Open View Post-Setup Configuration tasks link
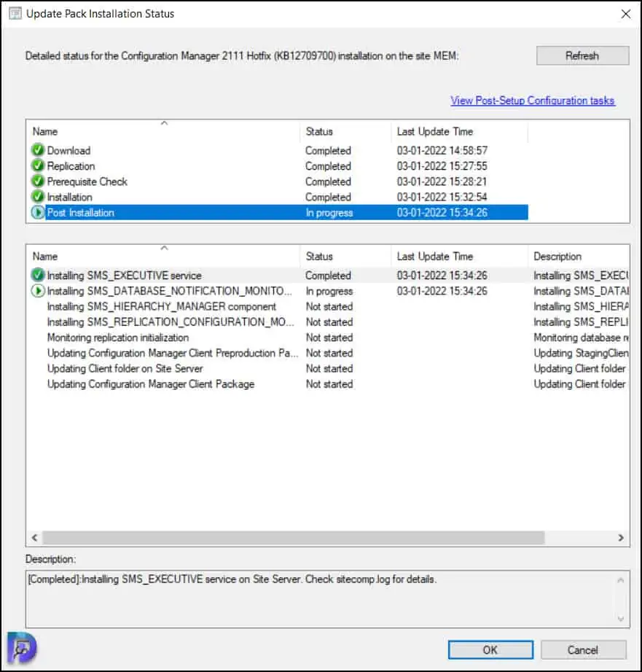 tap(532, 101)
